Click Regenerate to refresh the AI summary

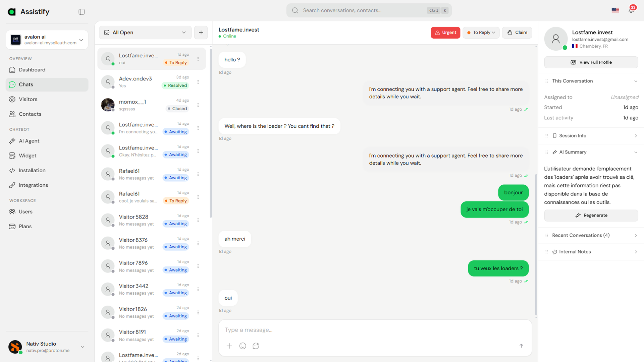591,215
